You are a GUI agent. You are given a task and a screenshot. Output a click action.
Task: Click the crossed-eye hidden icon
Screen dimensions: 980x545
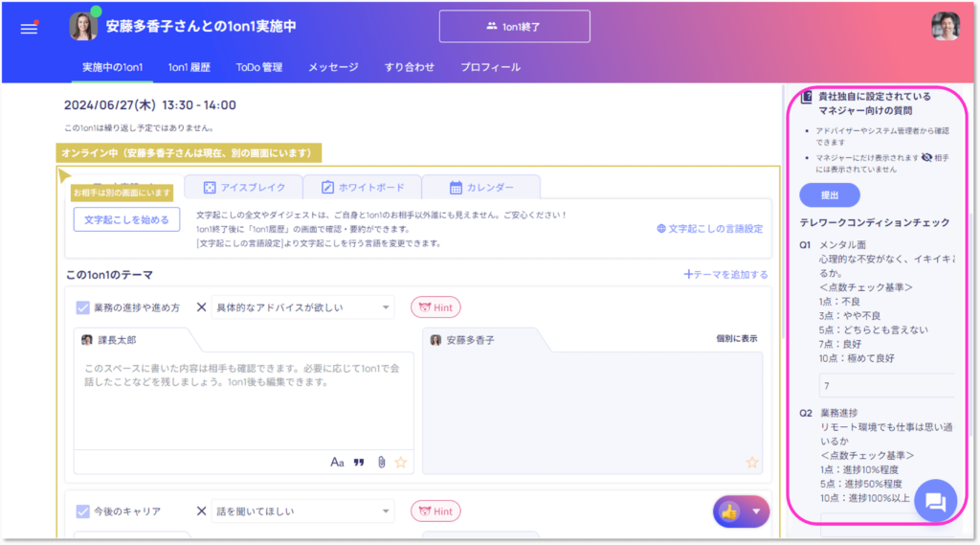[926, 158]
